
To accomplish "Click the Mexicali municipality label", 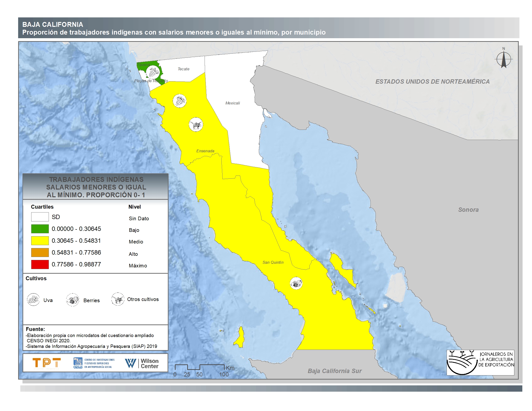I will click(232, 103).
